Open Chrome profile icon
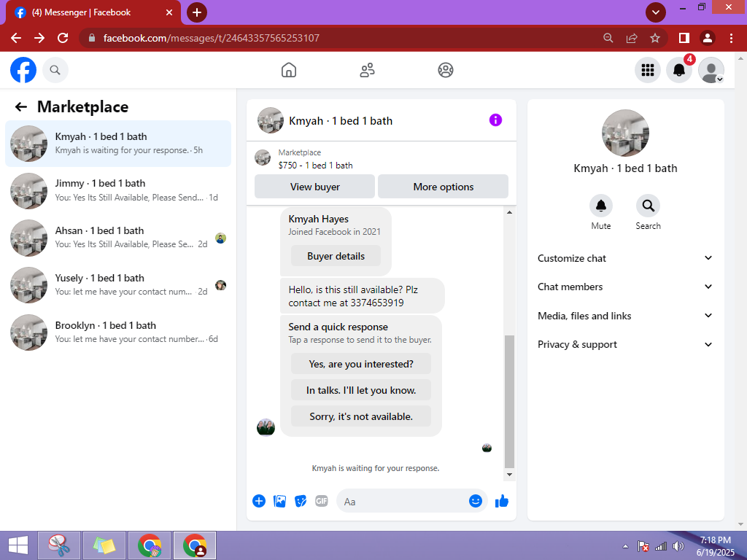This screenshot has width=747, height=560. pyautogui.click(x=708, y=38)
